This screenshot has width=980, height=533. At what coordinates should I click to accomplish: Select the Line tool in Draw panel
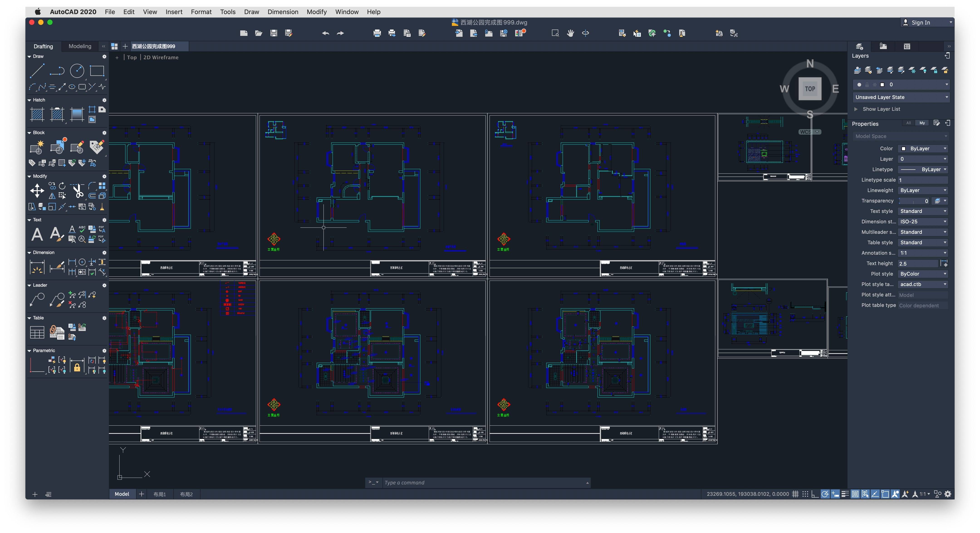(x=37, y=71)
